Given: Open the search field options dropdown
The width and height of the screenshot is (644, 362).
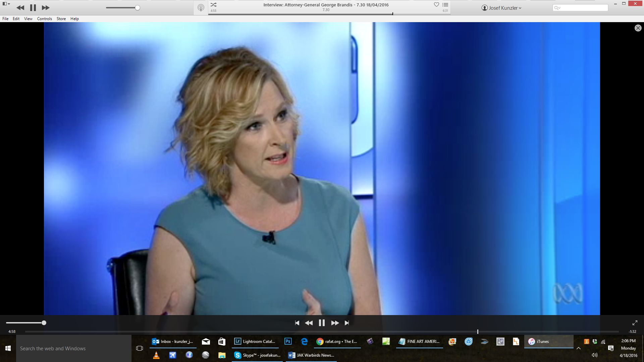Looking at the screenshot, I should [557, 8].
